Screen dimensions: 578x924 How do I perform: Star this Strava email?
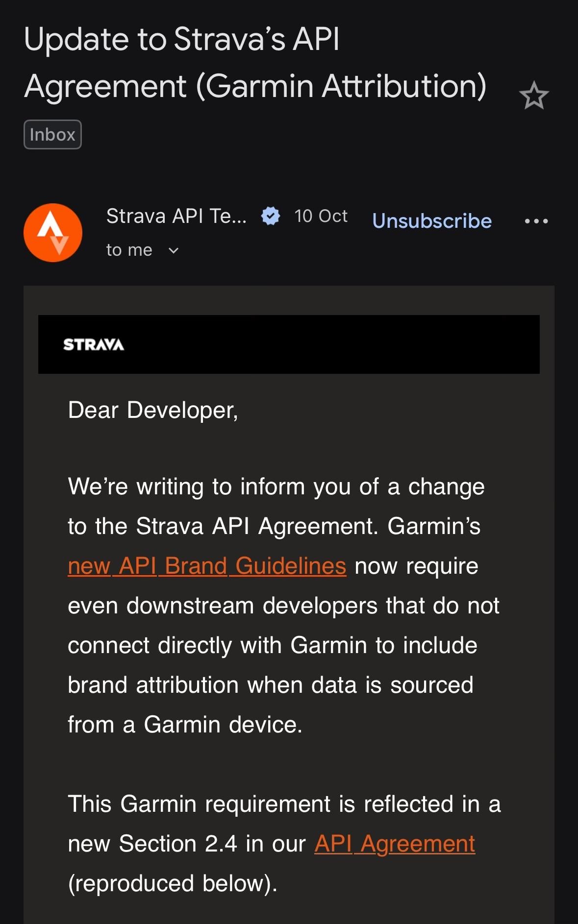click(533, 96)
